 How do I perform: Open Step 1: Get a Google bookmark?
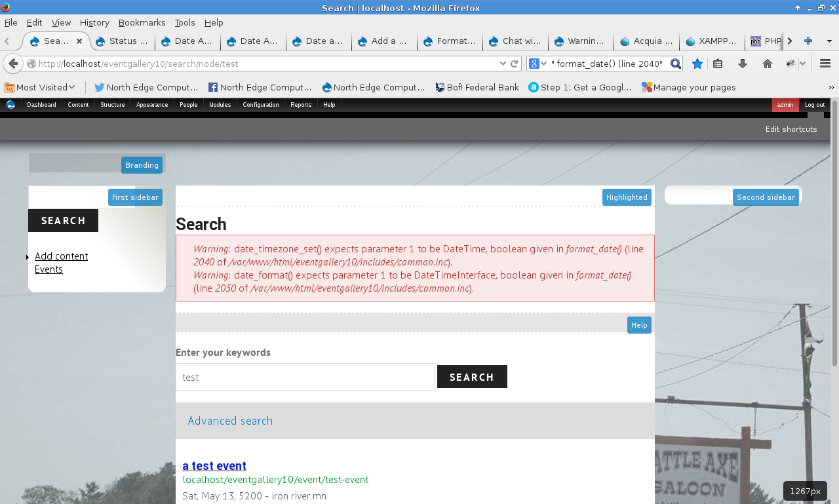point(580,87)
